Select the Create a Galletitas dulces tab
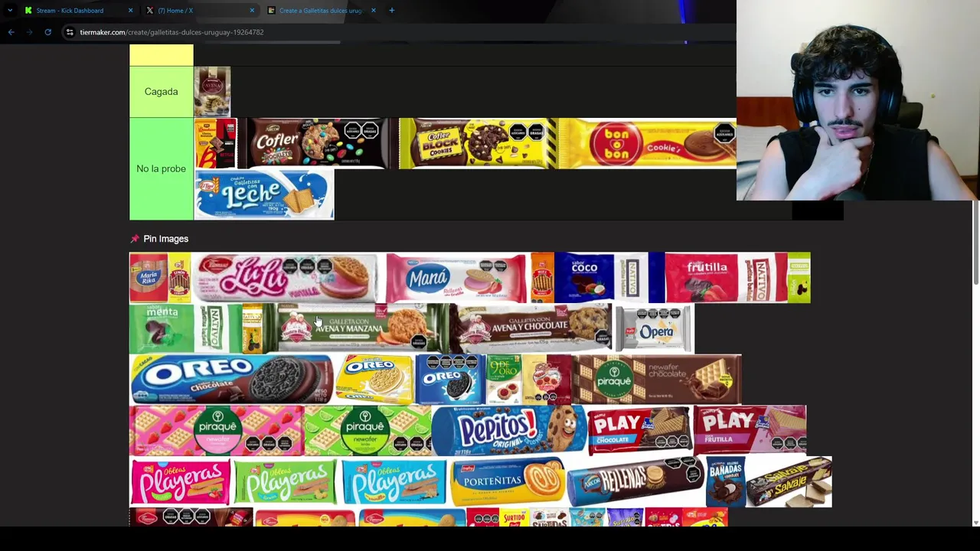Image resolution: width=980 pixels, height=551 pixels. pos(320,10)
